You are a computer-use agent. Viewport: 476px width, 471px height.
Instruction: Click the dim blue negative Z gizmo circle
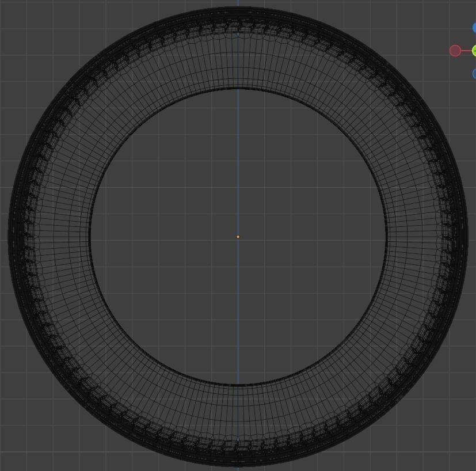[x=474, y=74]
